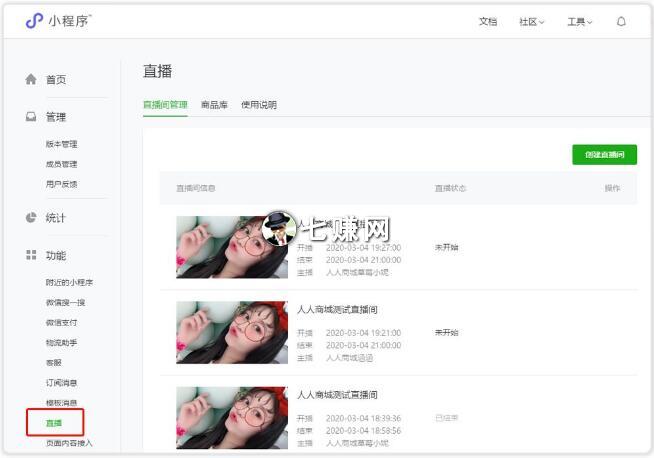Click the green 创建直播间 button
The image size is (654, 458).
[604, 155]
